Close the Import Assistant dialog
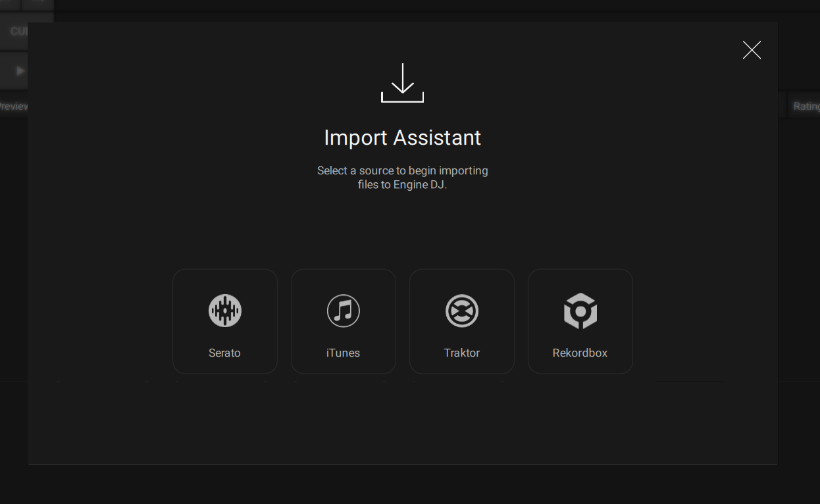 click(x=752, y=50)
